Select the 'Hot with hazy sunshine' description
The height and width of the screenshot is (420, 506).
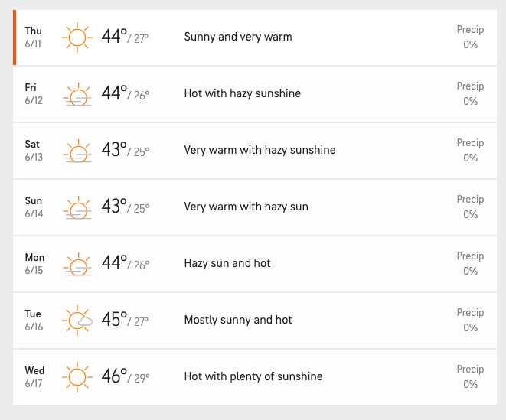click(243, 93)
